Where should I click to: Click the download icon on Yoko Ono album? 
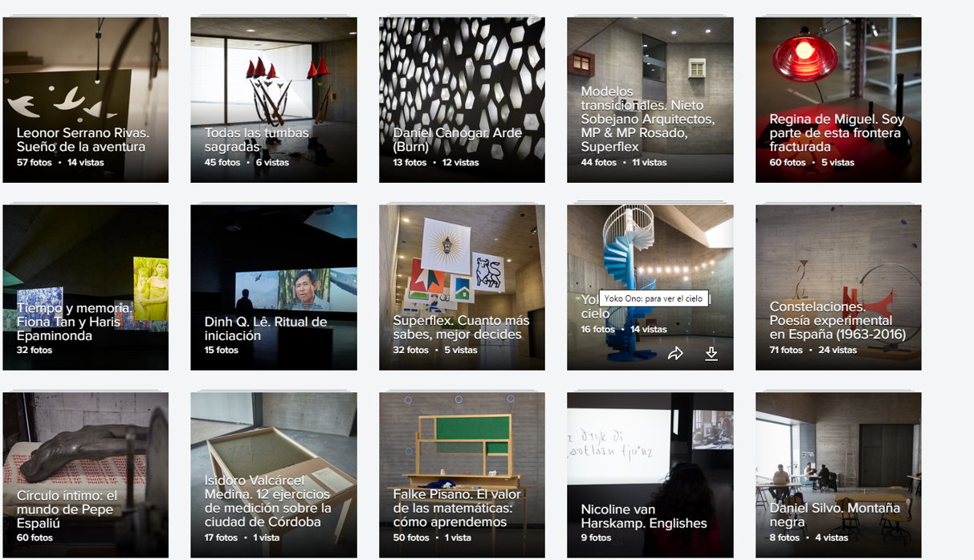coord(711,354)
